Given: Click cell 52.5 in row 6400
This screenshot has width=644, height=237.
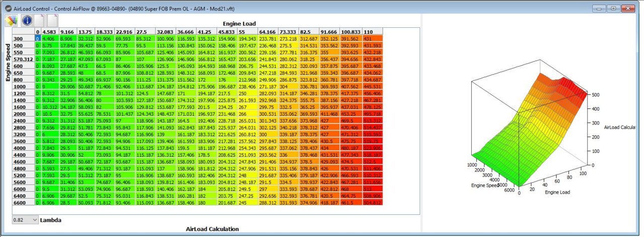Looking at the screenshot, I should pos(86,195).
